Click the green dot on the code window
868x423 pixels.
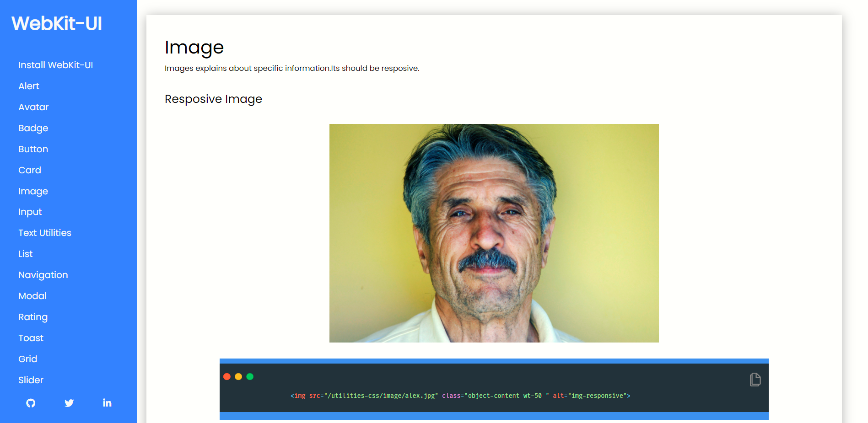click(x=250, y=376)
